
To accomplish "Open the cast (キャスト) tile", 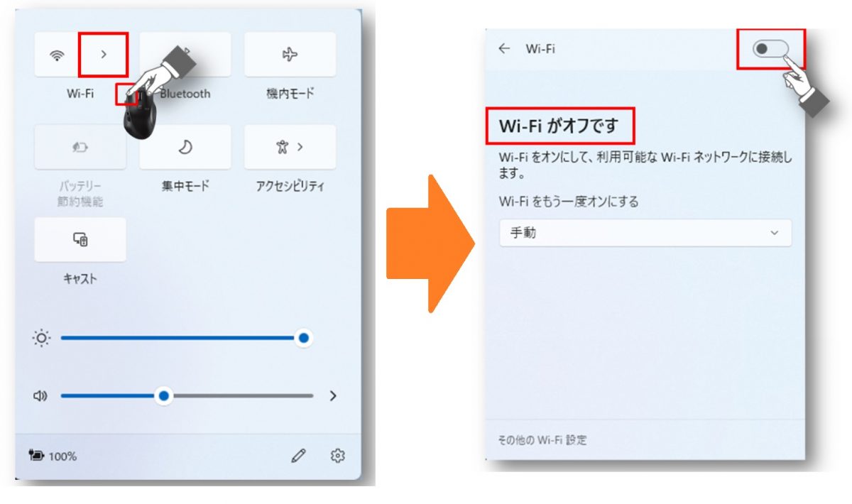I will (x=80, y=240).
